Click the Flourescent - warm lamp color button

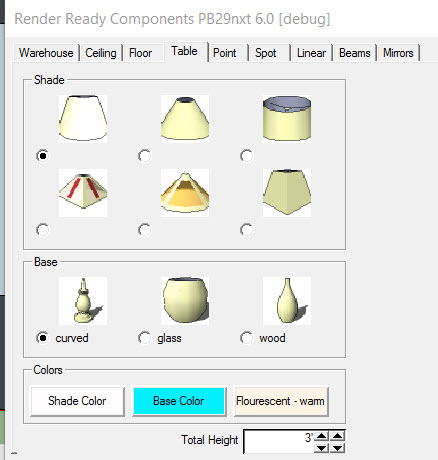click(281, 401)
